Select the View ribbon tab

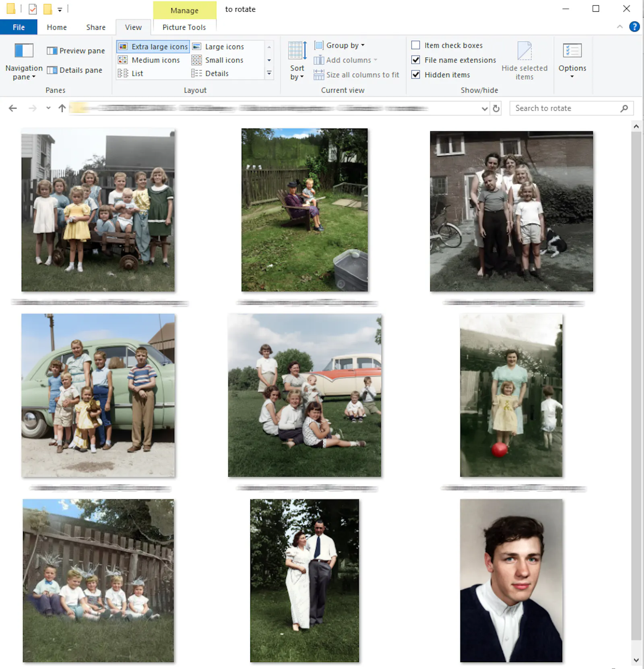point(133,27)
